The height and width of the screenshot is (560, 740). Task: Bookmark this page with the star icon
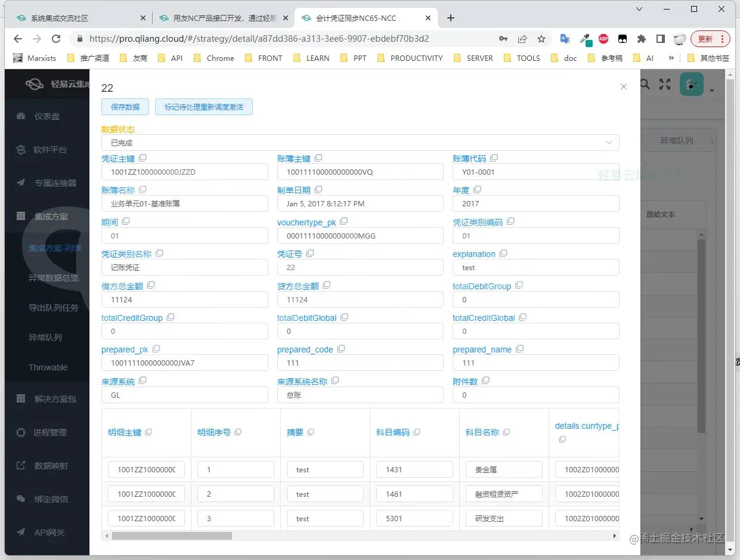541,39
